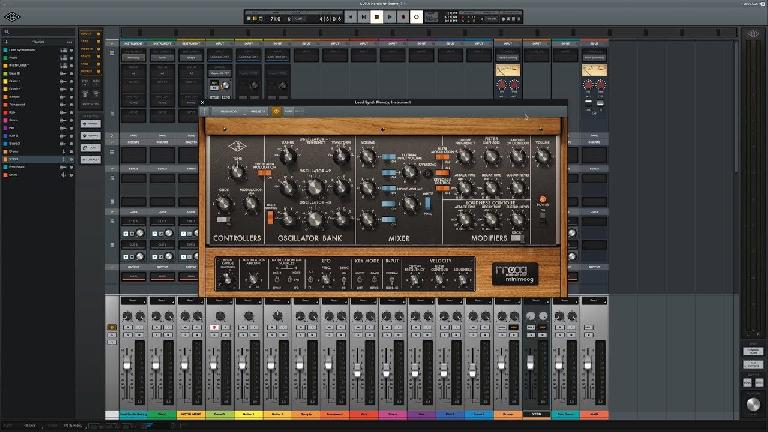Turn the large Oscillator-2 frequency knob

pos(315,187)
